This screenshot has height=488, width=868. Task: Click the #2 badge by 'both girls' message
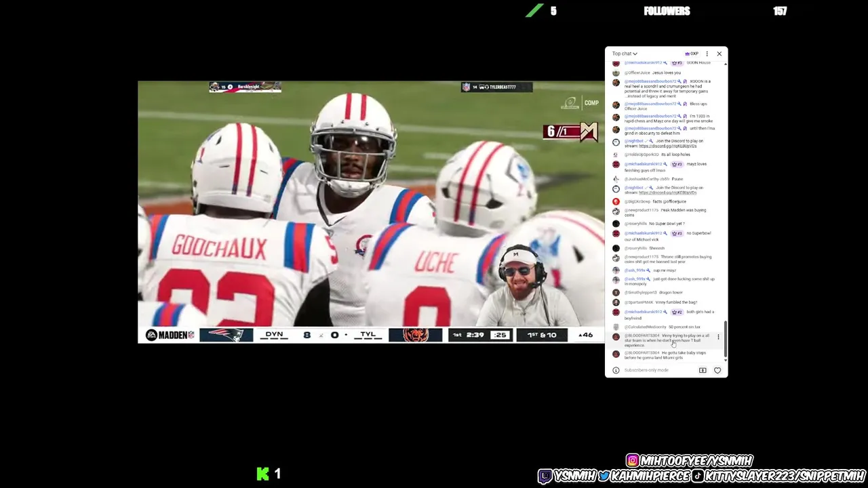click(x=677, y=312)
